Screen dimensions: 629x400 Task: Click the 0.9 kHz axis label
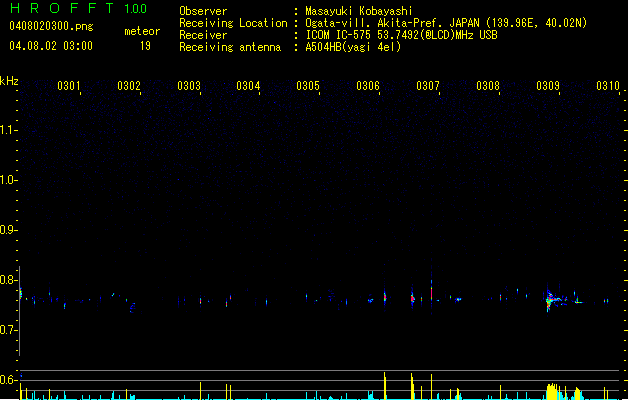(x=8, y=230)
